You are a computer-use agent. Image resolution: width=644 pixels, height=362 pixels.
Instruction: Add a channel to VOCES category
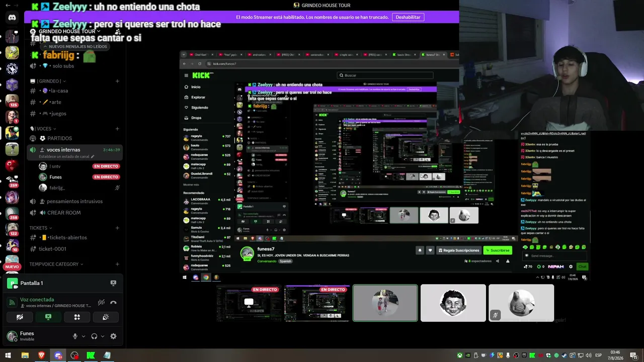(117, 129)
